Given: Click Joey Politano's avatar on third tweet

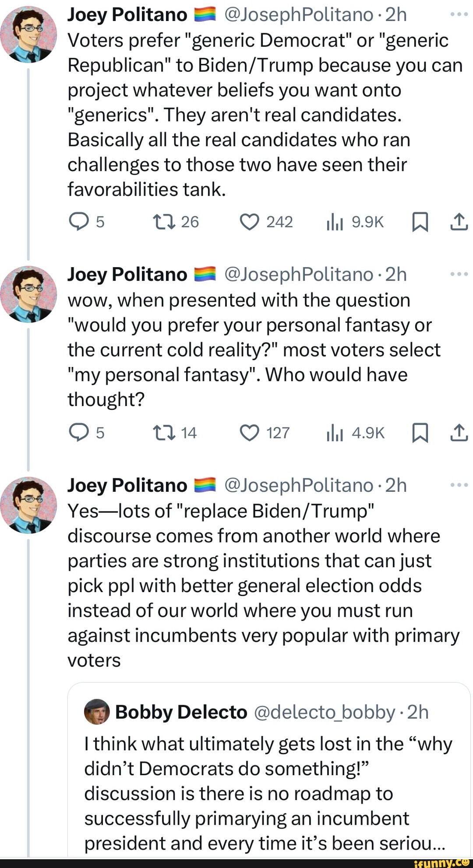Looking at the screenshot, I should pyautogui.click(x=29, y=505).
